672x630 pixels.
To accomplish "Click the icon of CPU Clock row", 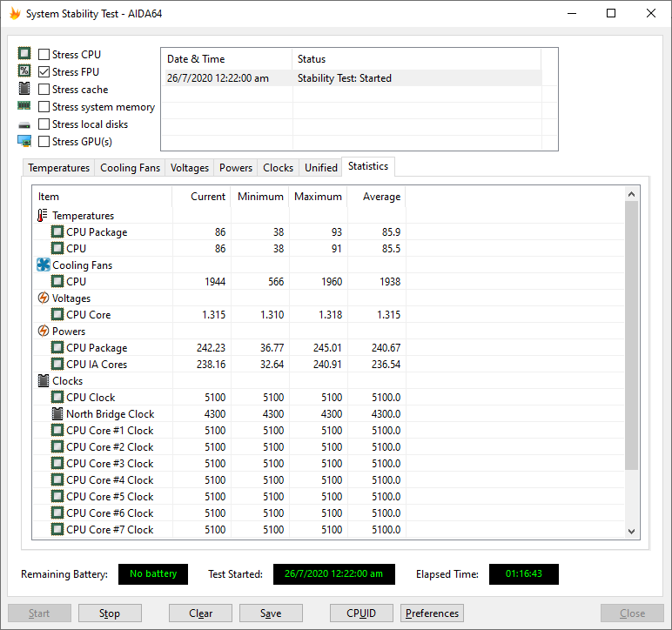I will coord(57,397).
